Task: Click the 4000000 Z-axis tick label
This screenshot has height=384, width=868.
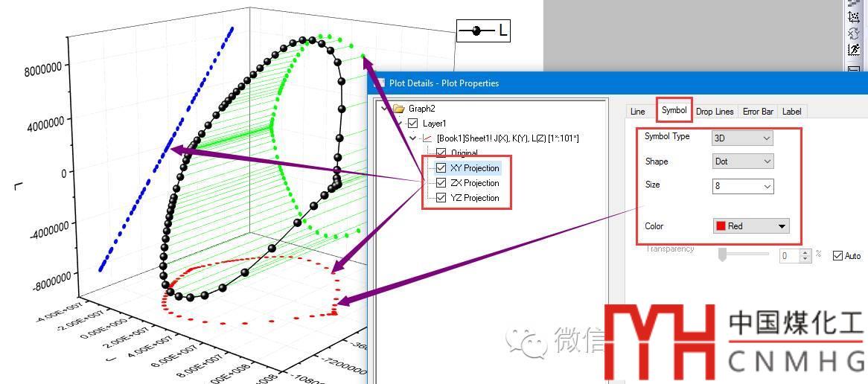Action: (x=46, y=122)
